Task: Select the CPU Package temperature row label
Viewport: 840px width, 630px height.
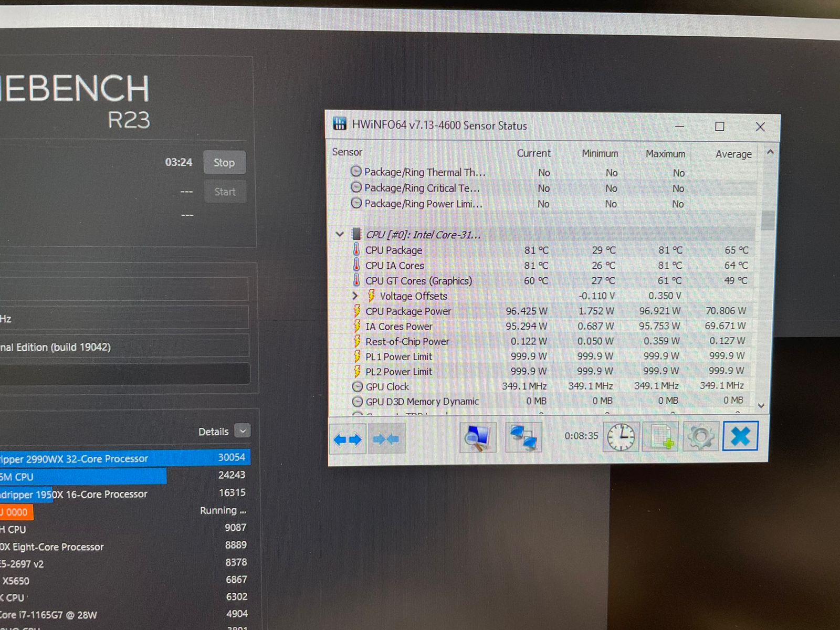Action: 394,250
